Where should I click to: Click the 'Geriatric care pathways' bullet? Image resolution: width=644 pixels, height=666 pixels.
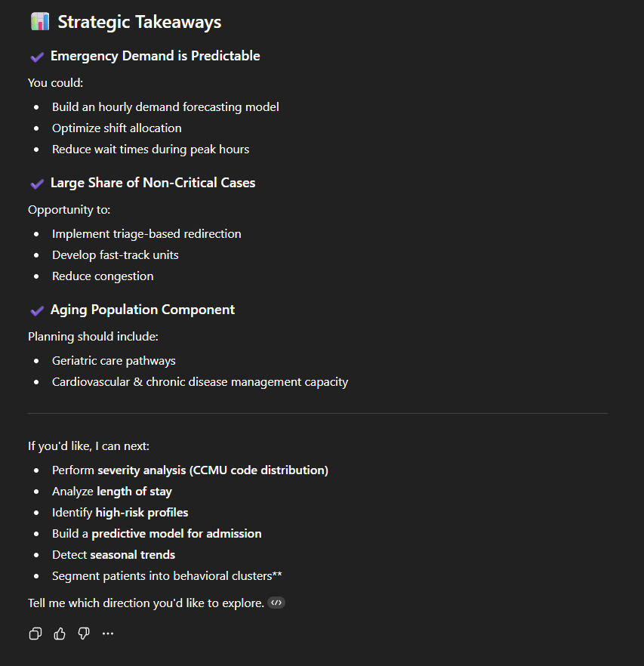tap(114, 361)
